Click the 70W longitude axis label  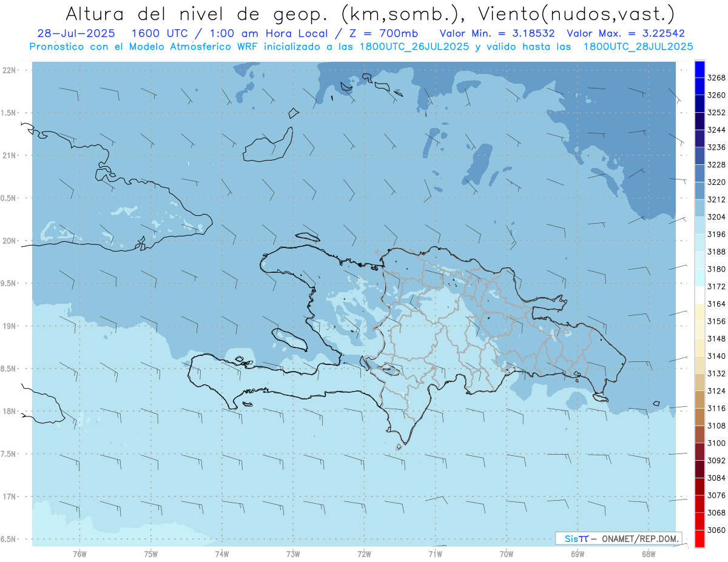(507, 554)
